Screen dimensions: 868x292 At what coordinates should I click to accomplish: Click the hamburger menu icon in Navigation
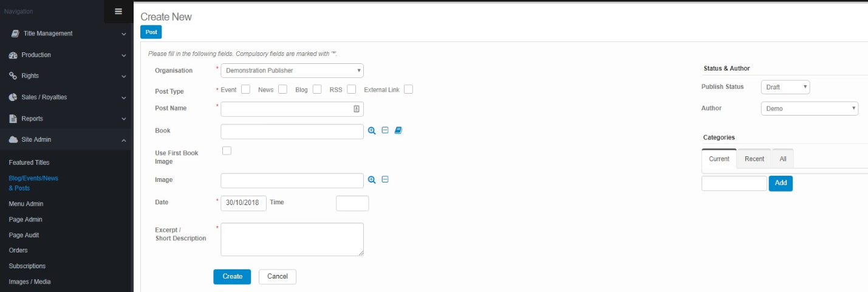[118, 11]
